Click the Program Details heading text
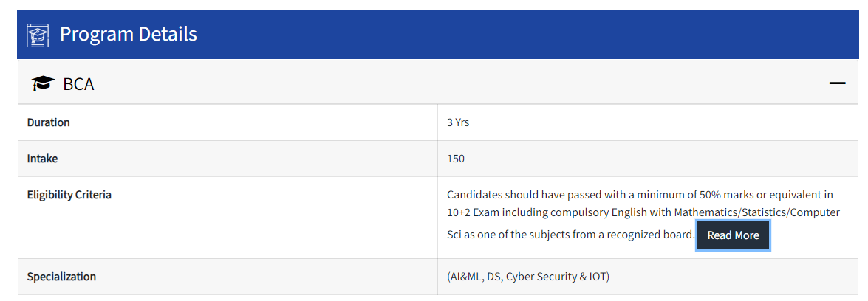Screen dimensions: 868x301 (128, 34)
